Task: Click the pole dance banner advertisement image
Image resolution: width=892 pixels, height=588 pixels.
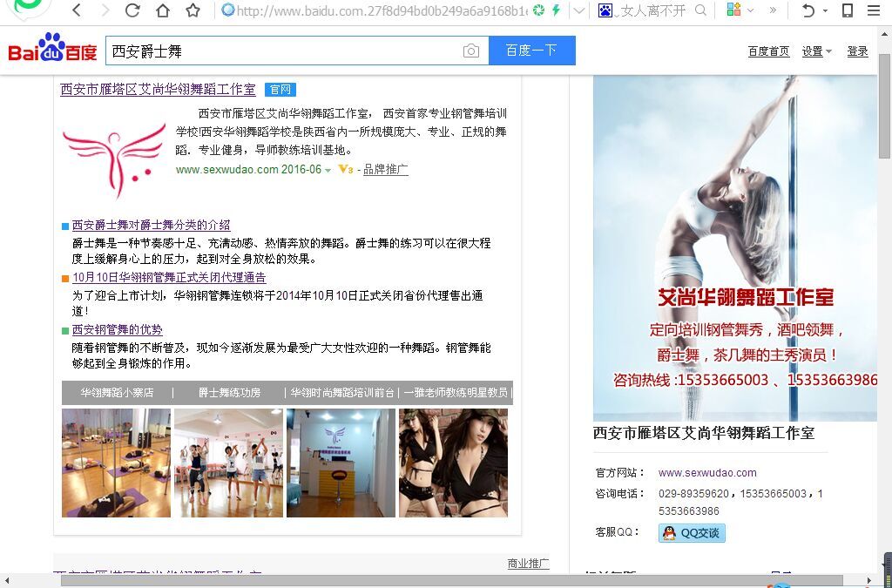Action: pos(735,248)
